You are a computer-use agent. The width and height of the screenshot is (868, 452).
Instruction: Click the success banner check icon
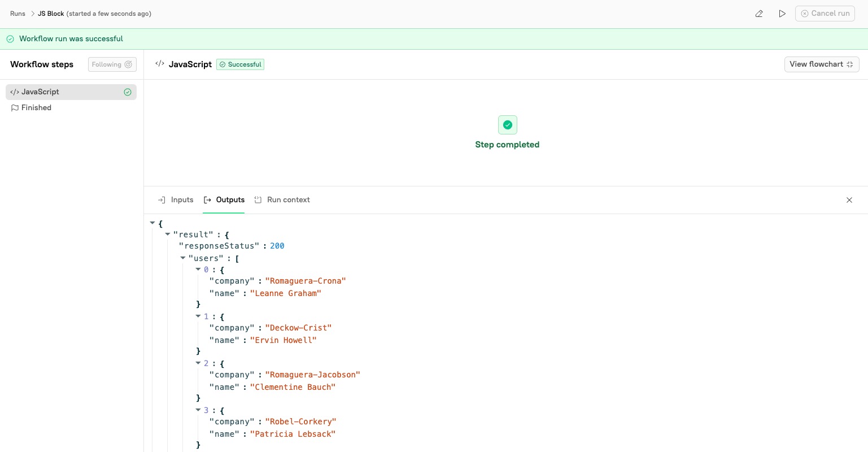10,39
